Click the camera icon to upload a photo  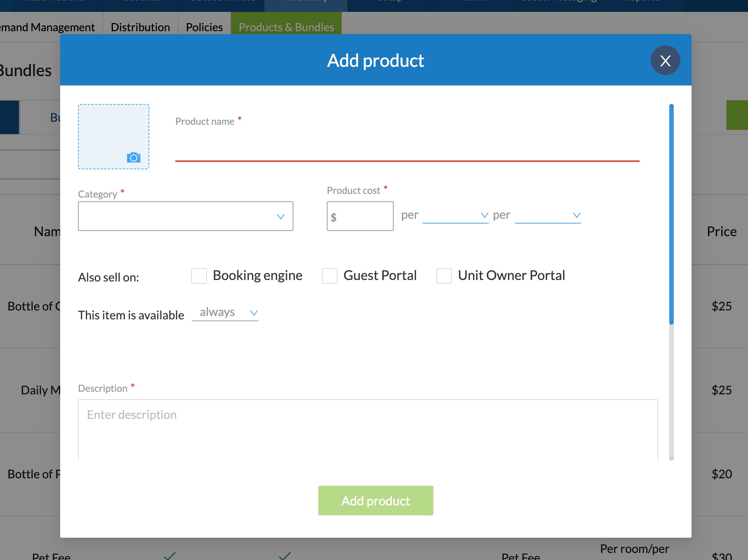(x=134, y=157)
